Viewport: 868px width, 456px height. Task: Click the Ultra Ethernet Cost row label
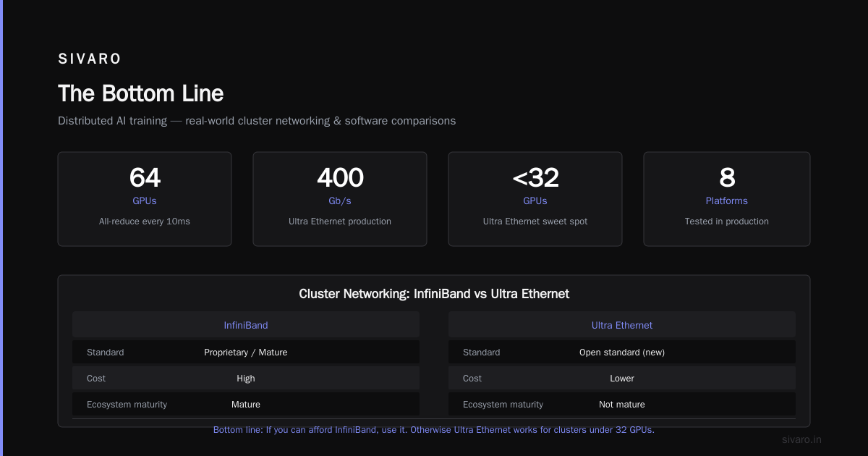[x=472, y=379]
